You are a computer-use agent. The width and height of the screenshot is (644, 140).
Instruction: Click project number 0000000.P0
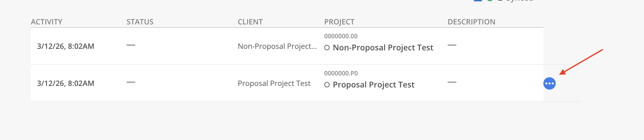click(341, 73)
